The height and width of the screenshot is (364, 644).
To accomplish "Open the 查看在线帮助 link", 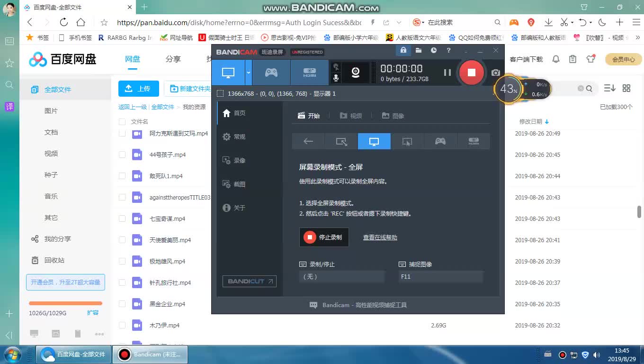I will click(x=380, y=237).
